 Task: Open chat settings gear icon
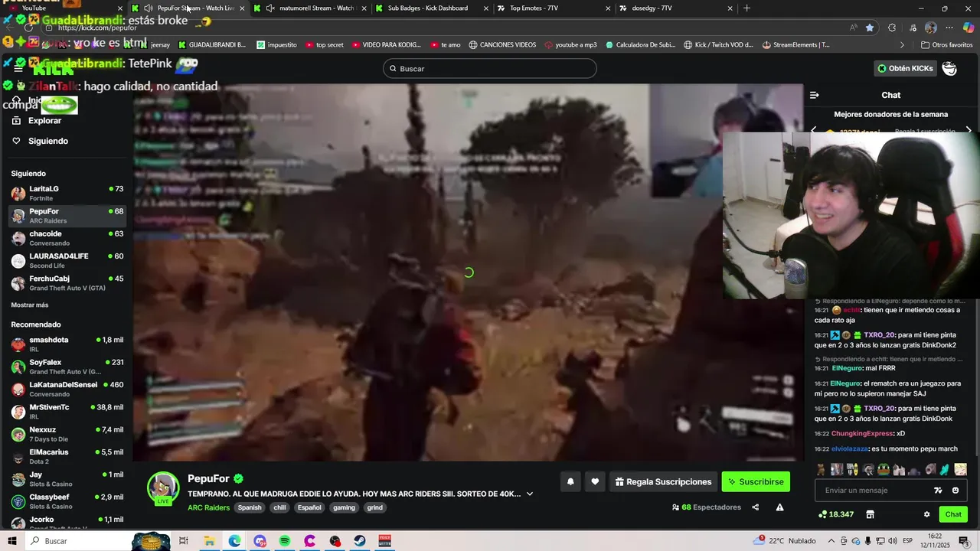click(x=926, y=514)
